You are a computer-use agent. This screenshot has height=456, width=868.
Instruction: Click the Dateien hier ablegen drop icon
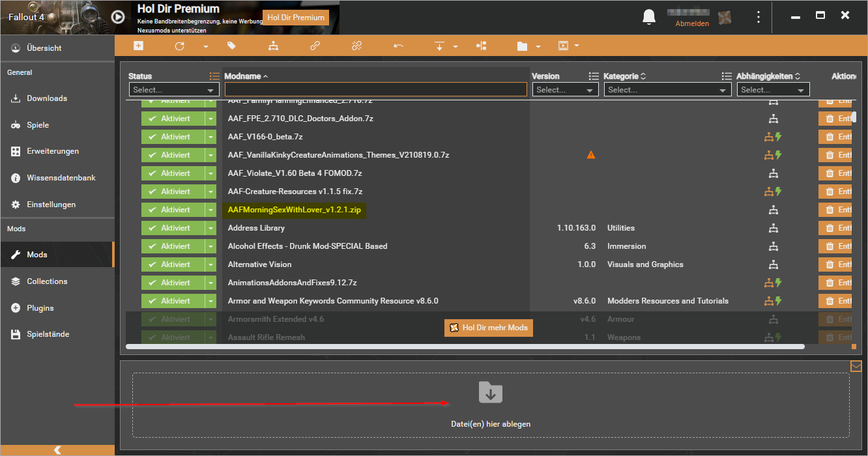(491, 392)
